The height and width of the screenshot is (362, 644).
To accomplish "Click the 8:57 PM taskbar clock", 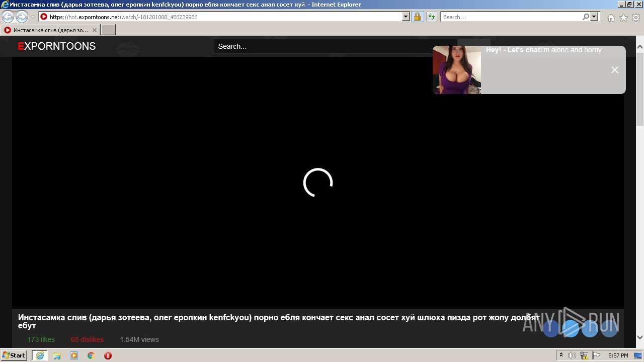I will (618, 355).
